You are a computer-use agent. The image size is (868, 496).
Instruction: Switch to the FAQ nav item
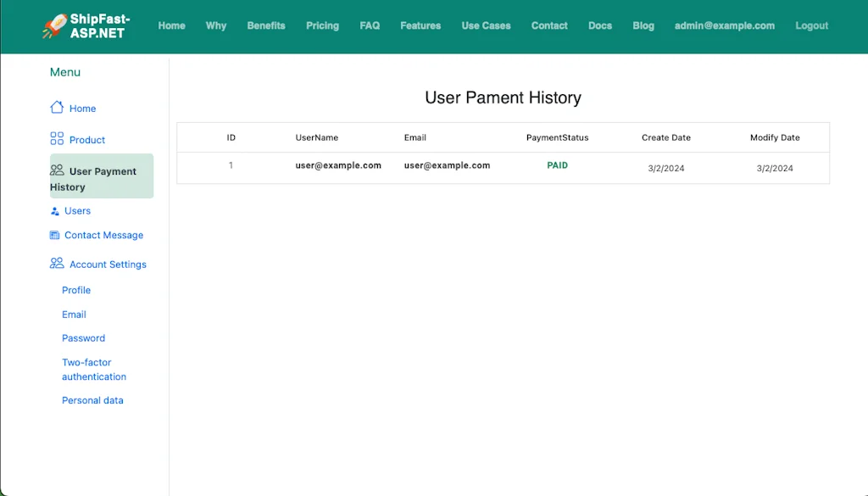[370, 25]
